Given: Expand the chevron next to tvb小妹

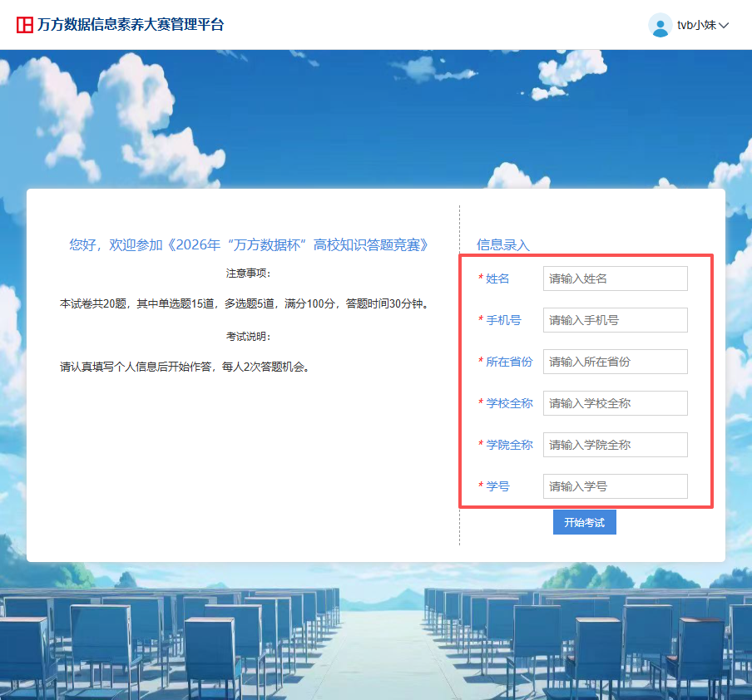Looking at the screenshot, I should (x=724, y=26).
